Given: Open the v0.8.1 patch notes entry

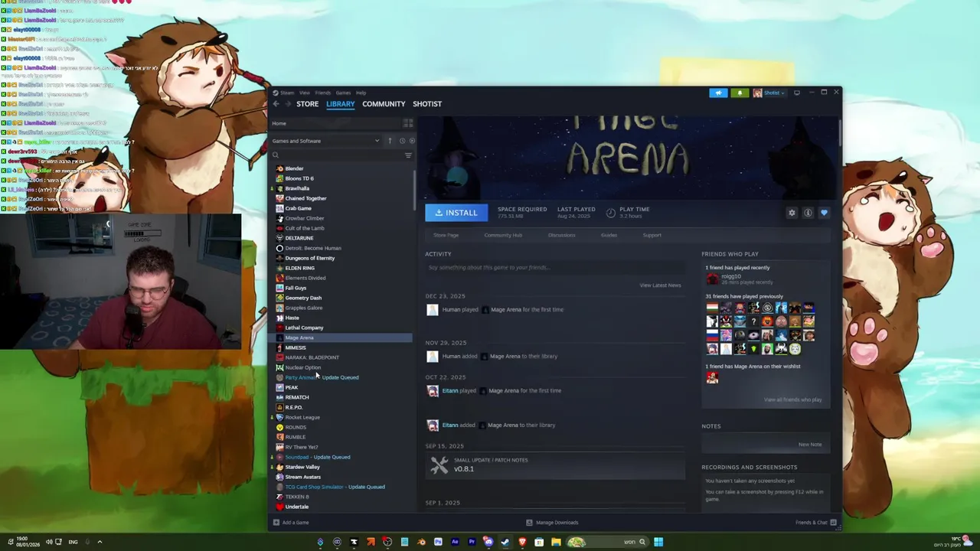Looking at the screenshot, I should pos(555,465).
